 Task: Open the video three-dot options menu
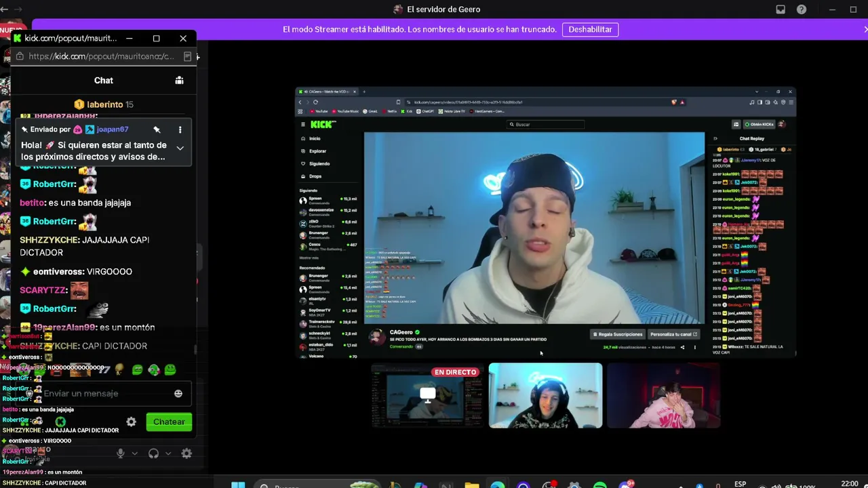tap(694, 348)
